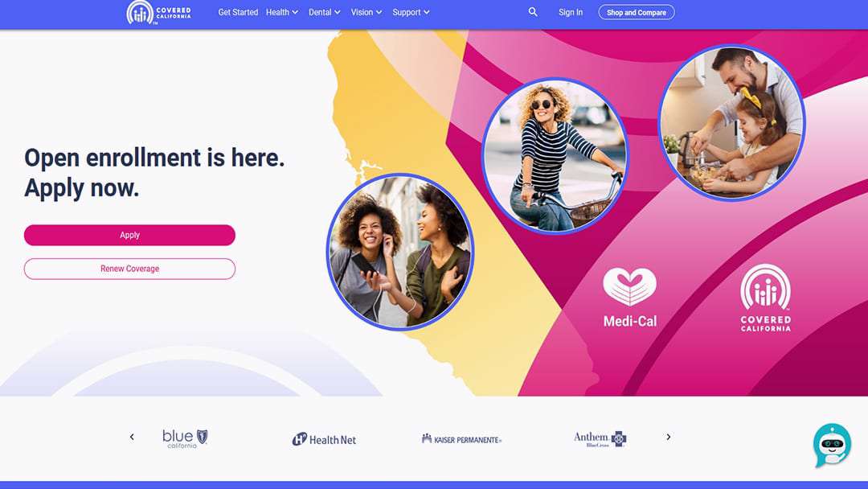Image resolution: width=868 pixels, height=489 pixels.
Task: Open the Vision dropdown menu
Action: coord(366,12)
